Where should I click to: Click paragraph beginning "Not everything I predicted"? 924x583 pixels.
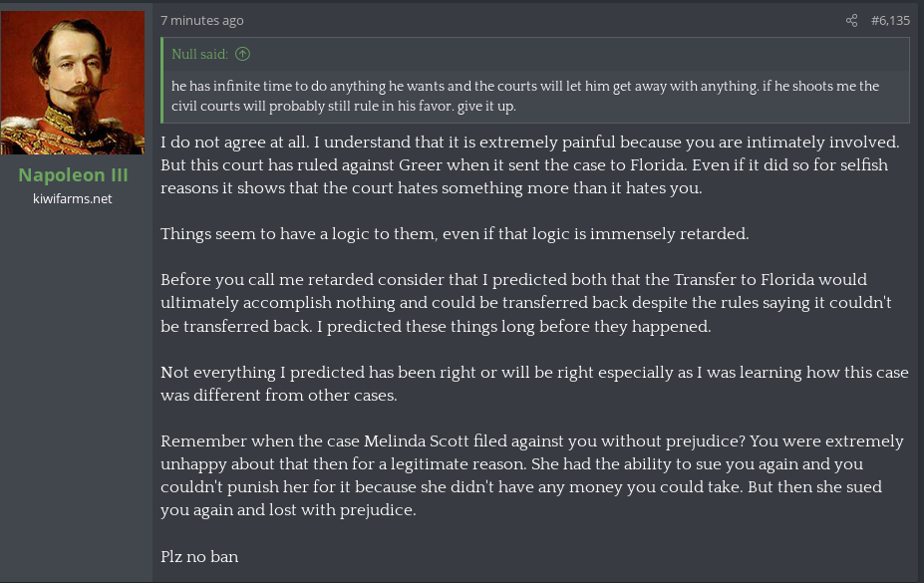pos(534,384)
